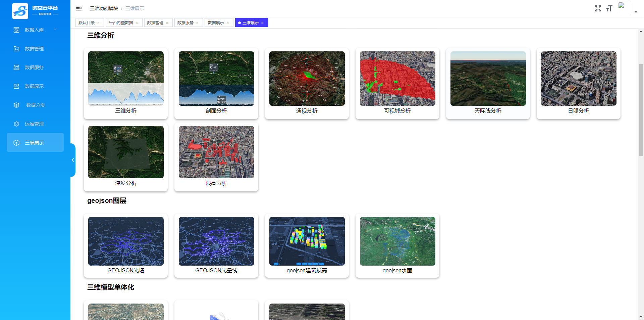Open the 剖面分析 card
The height and width of the screenshot is (320, 644).
click(216, 83)
